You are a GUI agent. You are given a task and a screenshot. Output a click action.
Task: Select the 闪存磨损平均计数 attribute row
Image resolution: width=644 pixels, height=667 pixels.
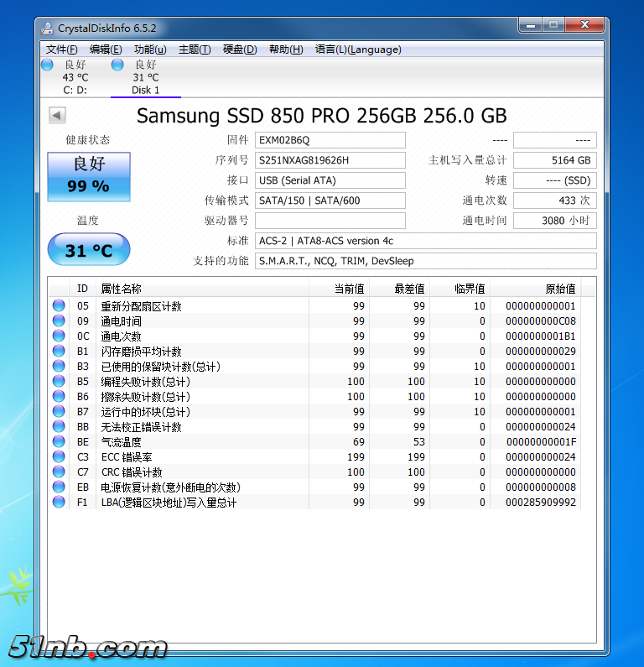[314, 352]
